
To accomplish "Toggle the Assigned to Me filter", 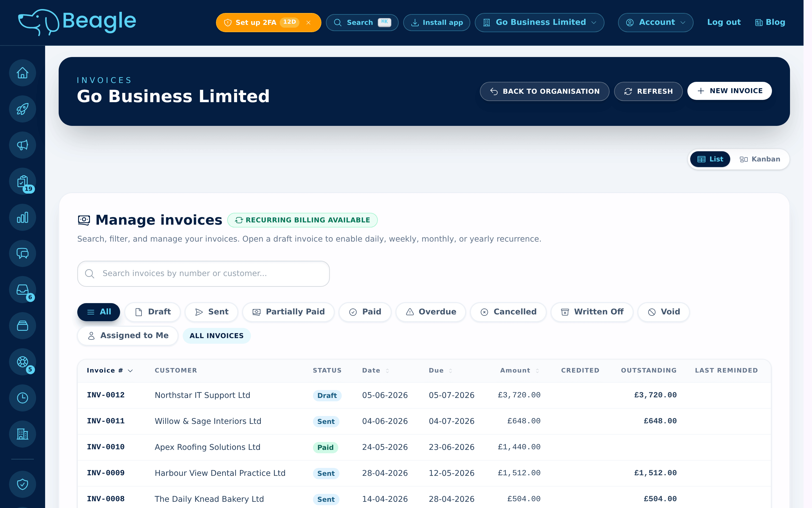I will (127, 336).
